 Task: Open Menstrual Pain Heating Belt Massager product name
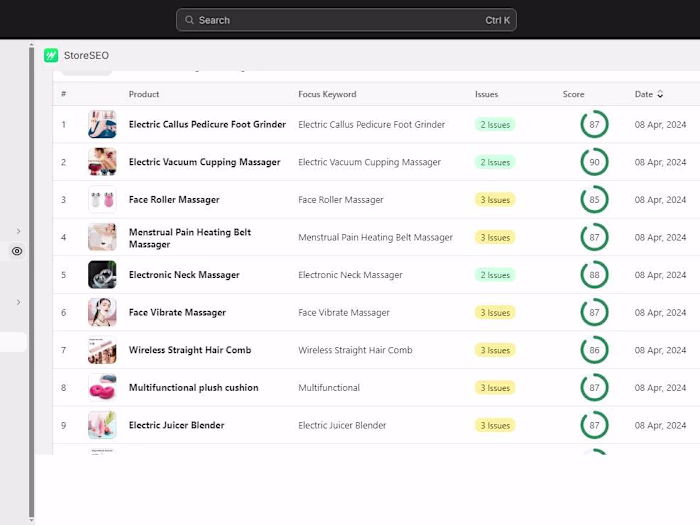(190, 238)
